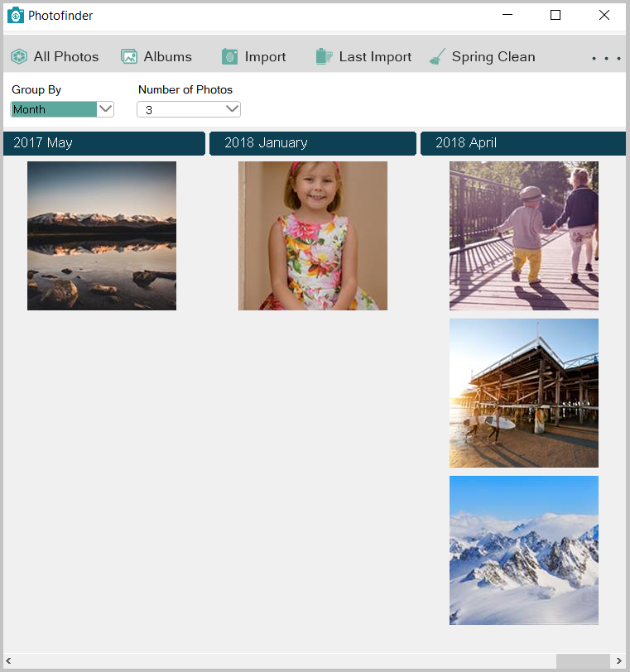Click the scroll left arrow
This screenshot has height=672, width=630.
tap(8, 661)
